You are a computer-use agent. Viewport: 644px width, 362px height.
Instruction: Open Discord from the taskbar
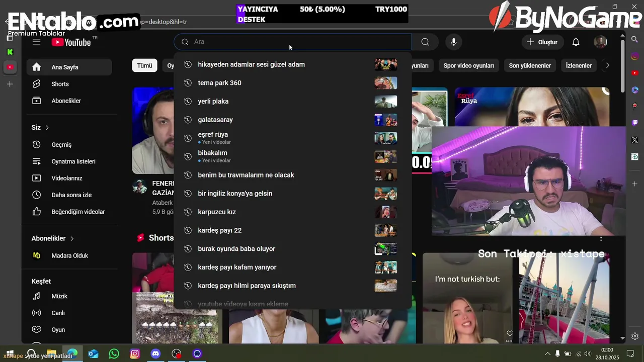(155, 354)
